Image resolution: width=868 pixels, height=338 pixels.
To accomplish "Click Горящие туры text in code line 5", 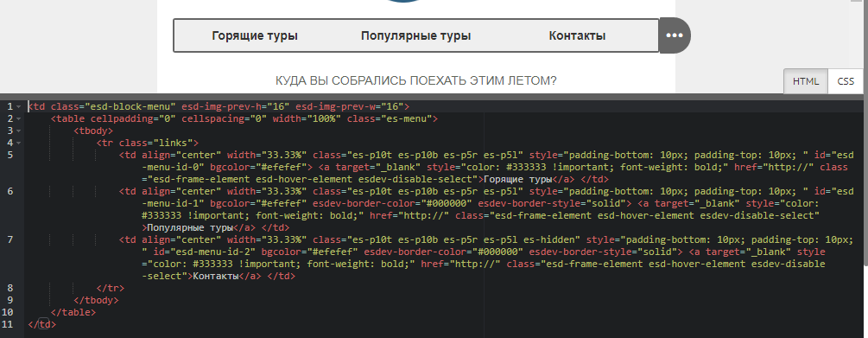I will click(518, 180).
